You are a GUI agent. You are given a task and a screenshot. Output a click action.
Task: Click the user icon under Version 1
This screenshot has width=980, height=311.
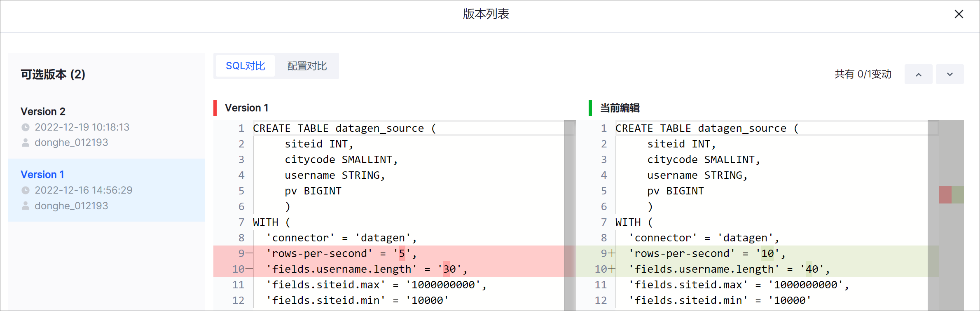point(26,206)
